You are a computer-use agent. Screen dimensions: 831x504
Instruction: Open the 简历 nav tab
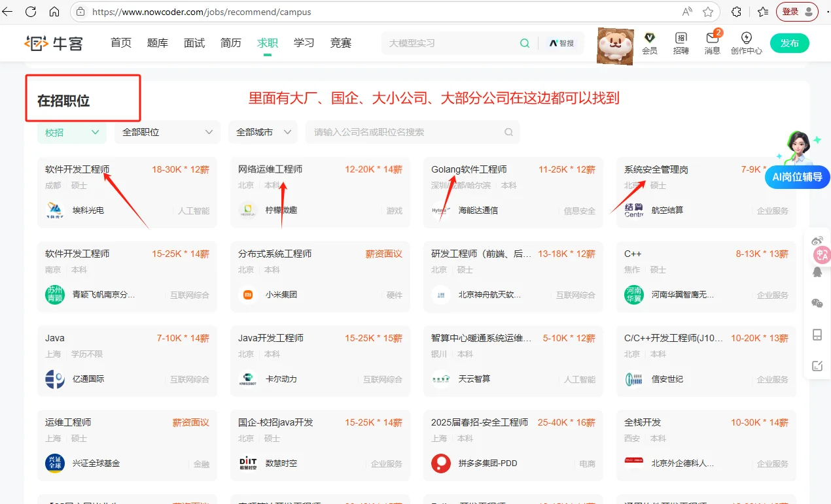click(231, 43)
